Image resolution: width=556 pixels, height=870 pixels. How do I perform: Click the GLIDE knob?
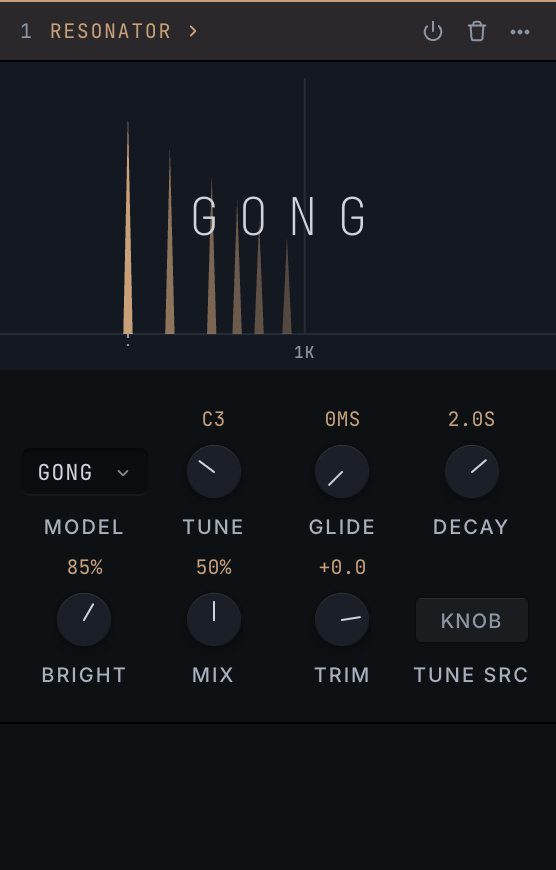click(342, 472)
